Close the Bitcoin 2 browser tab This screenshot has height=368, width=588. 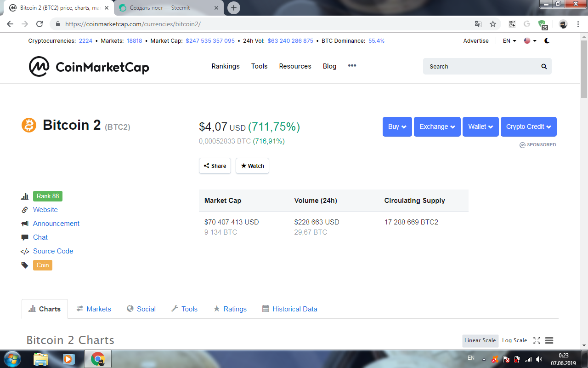[x=107, y=8]
